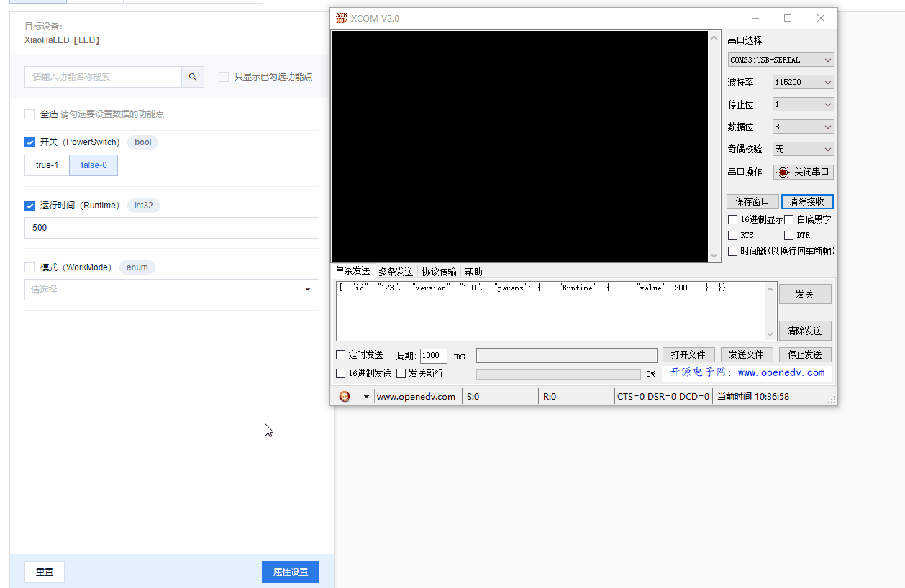
Task: Open the 帮助 help tab
Action: [474, 272]
